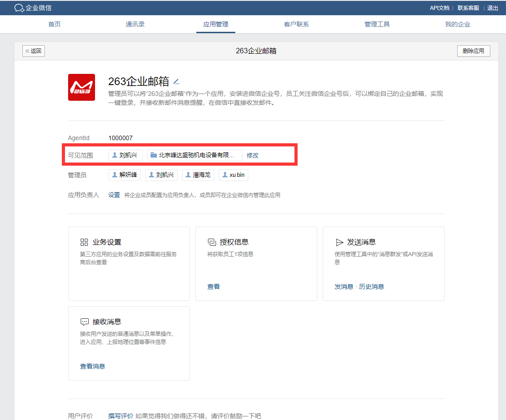Open the API文档 link
Screen dimensions: 506x420
(x=440, y=8)
